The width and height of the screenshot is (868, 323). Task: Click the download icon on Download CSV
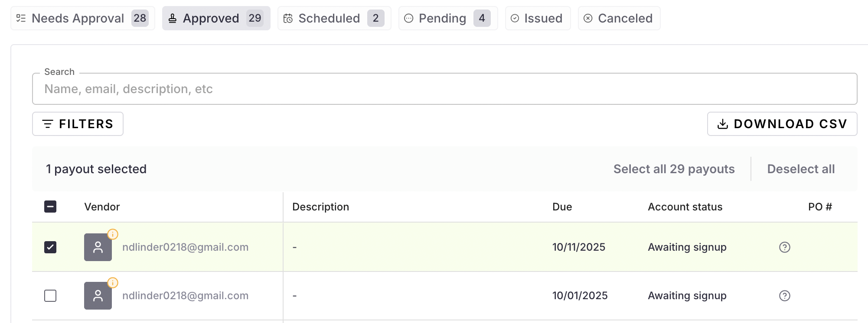[x=723, y=124]
